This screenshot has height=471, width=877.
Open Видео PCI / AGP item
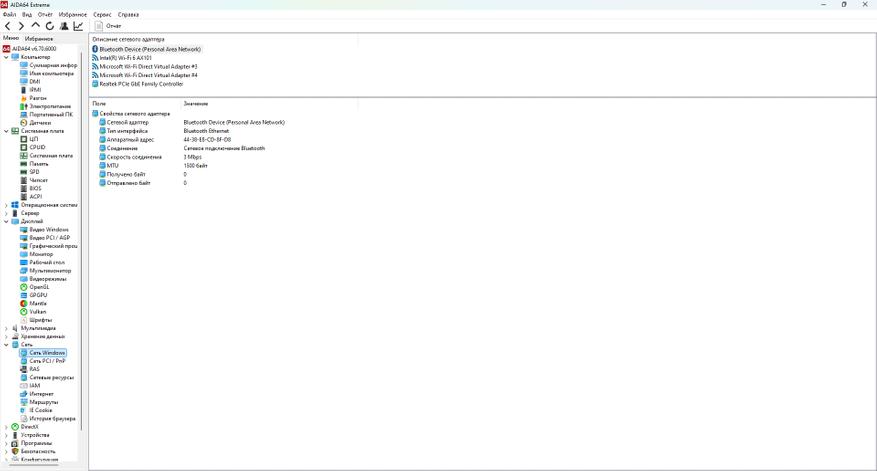tap(50, 238)
